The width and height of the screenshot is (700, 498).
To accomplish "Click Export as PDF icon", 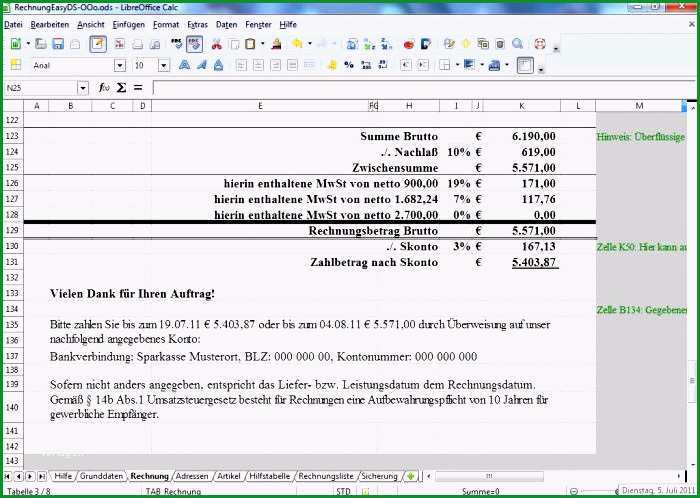I will [120, 44].
